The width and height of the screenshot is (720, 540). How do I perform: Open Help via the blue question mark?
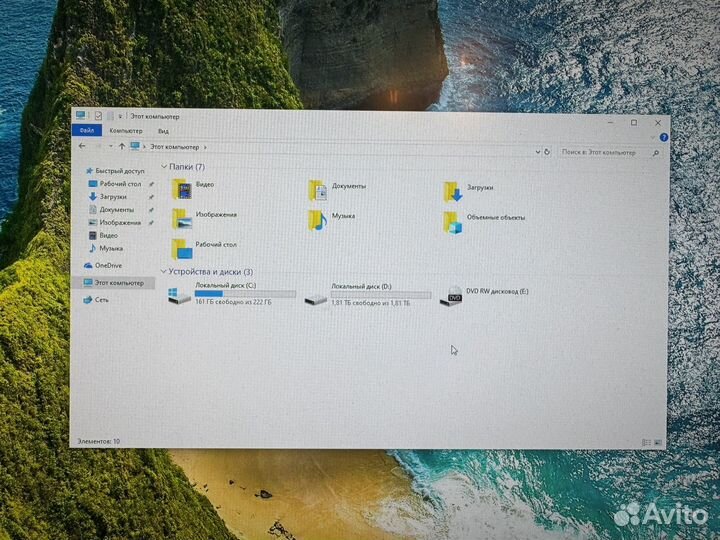(x=664, y=137)
